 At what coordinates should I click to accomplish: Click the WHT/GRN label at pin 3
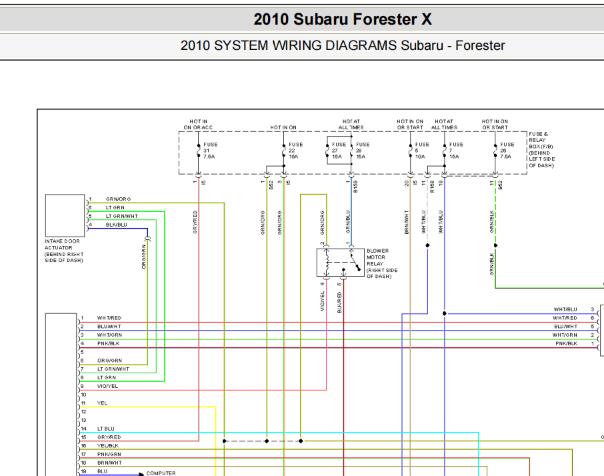[x=109, y=335]
